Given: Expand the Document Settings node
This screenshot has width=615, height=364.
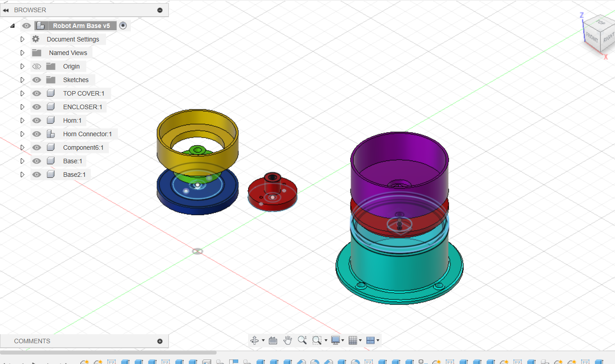Looking at the screenshot, I should 22,39.
